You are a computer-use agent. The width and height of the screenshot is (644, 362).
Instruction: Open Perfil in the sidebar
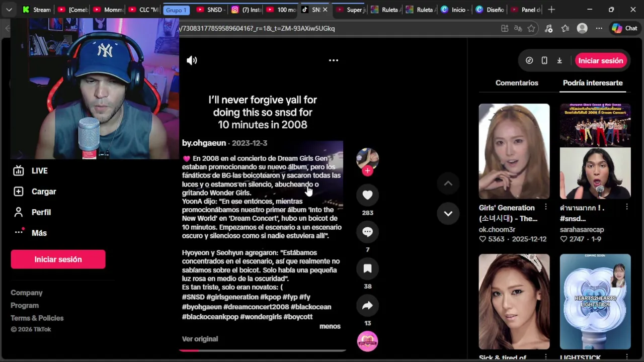(x=41, y=212)
